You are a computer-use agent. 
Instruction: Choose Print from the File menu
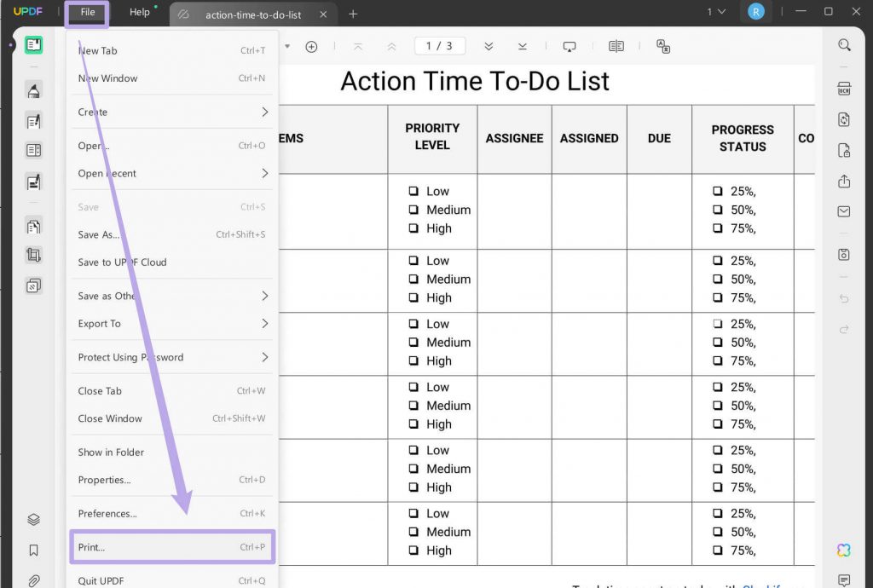coord(172,547)
